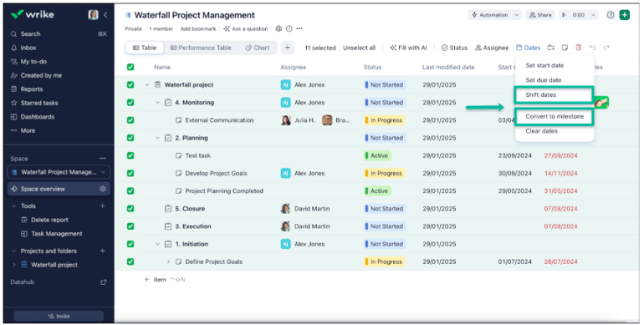This screenshot has width=644, height=325.
Task: Switch to the Chart tab
Action: click(258, 48)
